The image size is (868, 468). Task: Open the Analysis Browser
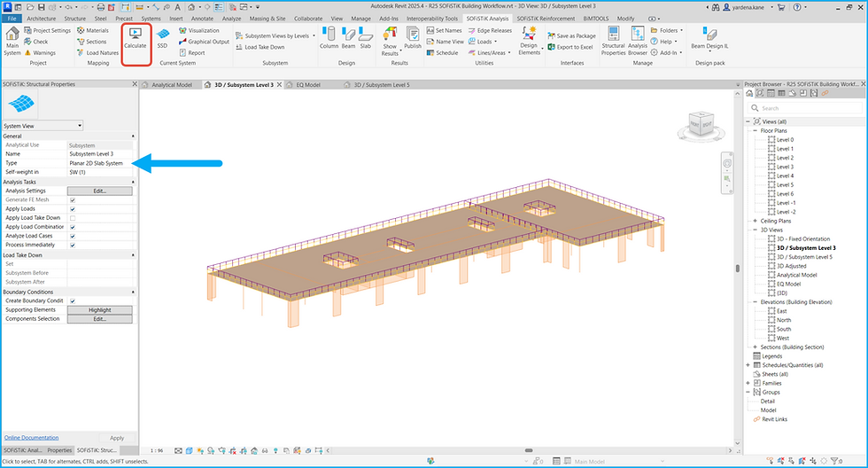[x=638, y=41]
